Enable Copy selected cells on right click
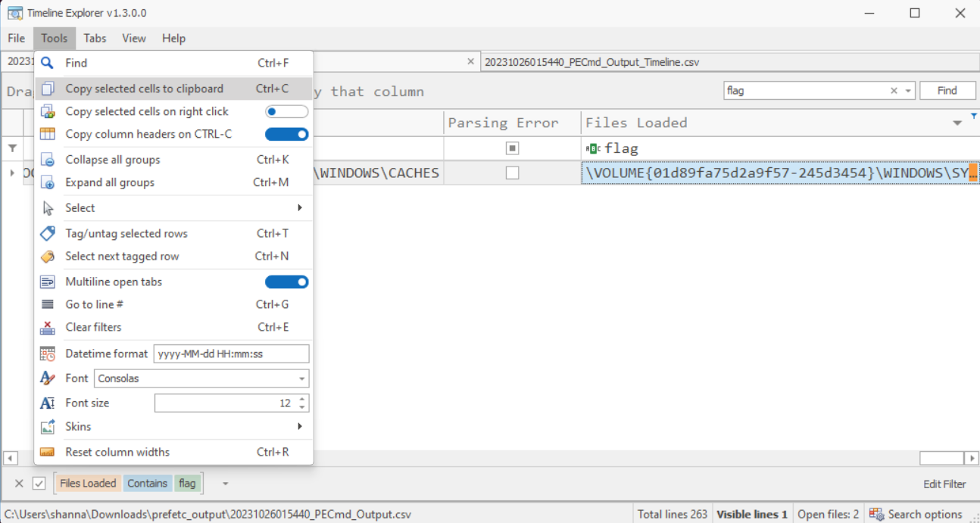 [x=286, y=111]
